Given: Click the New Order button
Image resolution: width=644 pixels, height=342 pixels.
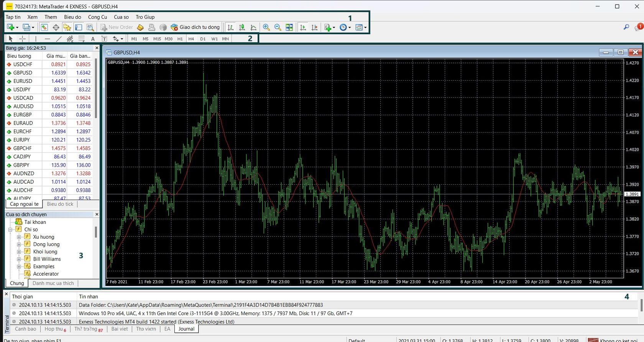Looking at the screenshot, I should pyautogui.click(x=117, y=27).
